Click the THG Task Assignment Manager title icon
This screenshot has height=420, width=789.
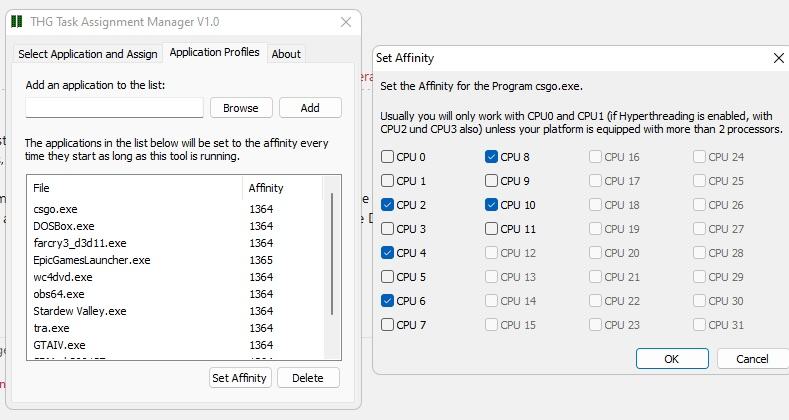click(x=17, y=22)
